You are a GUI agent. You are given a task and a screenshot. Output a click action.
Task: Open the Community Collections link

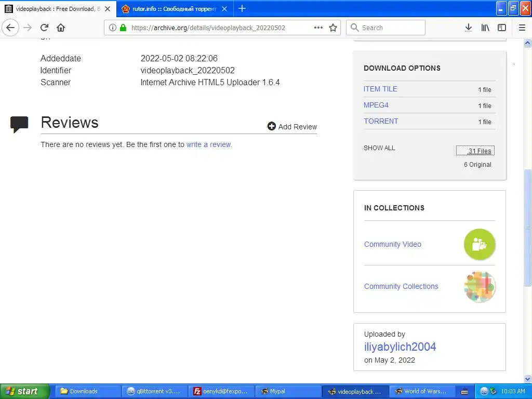tap(401, 286)
